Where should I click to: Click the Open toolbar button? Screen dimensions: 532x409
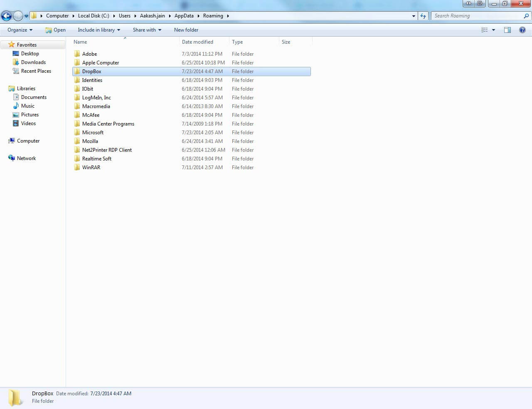coord(55,30)
